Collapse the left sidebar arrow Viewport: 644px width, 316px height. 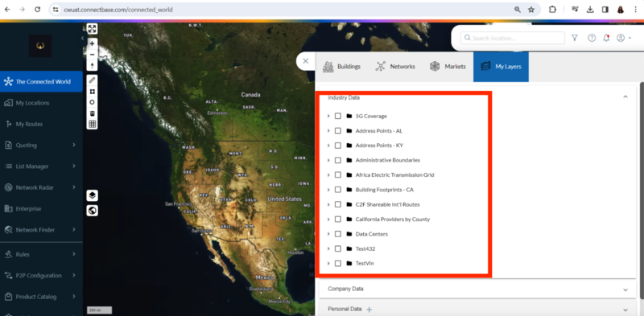pyautogui.click(x=82, y=38)
